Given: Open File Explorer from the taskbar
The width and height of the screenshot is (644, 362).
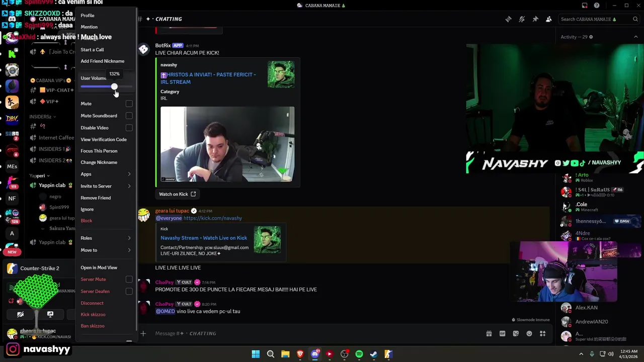Looking at the screenshot, I should point(285,354).
